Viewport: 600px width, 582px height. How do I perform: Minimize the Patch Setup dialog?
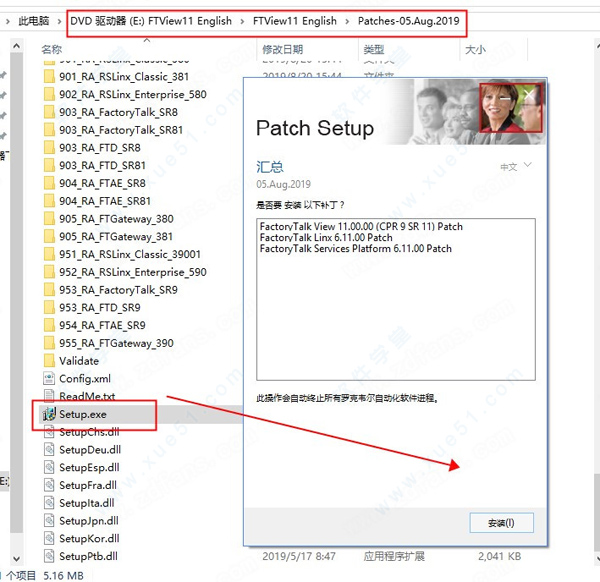[x=505, y=99]
